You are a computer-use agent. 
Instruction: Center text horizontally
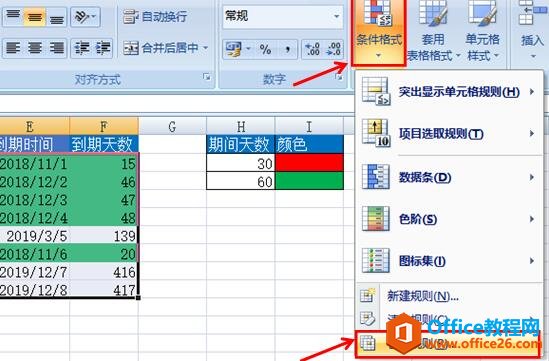35,48
